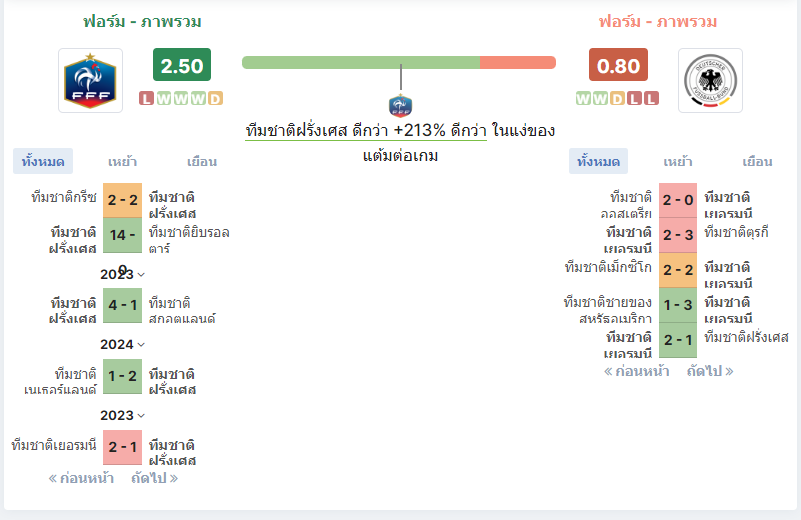The height and width of the screenshot is (520, 801).
Task: Switch to Germany's เยือน tab
Action: [x=758, y=161]
